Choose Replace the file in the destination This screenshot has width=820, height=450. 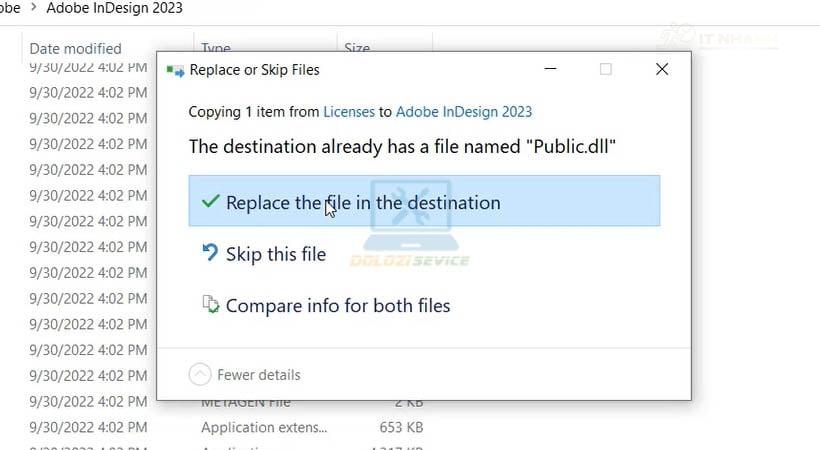(x=363, y=202)
